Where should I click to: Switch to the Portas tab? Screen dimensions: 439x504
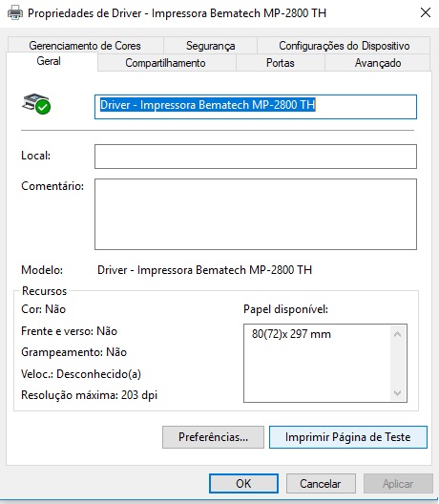[x=281, y=63]
